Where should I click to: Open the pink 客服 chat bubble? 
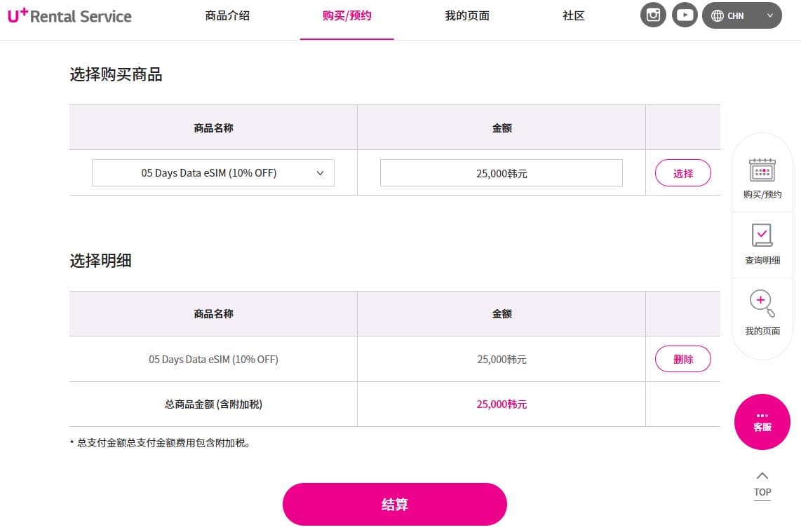pos(762,422)
